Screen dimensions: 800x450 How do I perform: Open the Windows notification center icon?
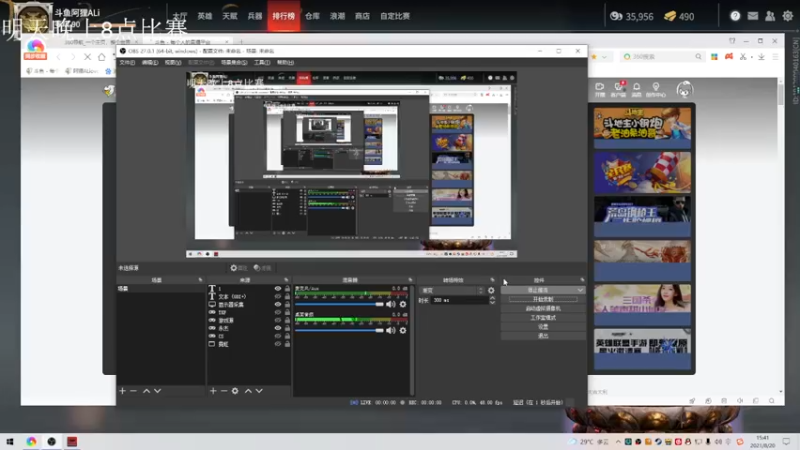coord(786,441)
